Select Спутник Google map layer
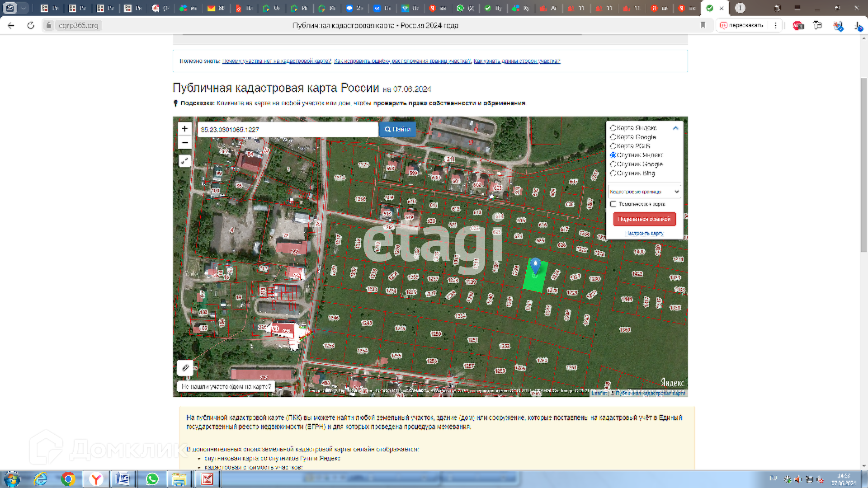The height and width of the screenshot is (488, 868). [x=613, y=164]
